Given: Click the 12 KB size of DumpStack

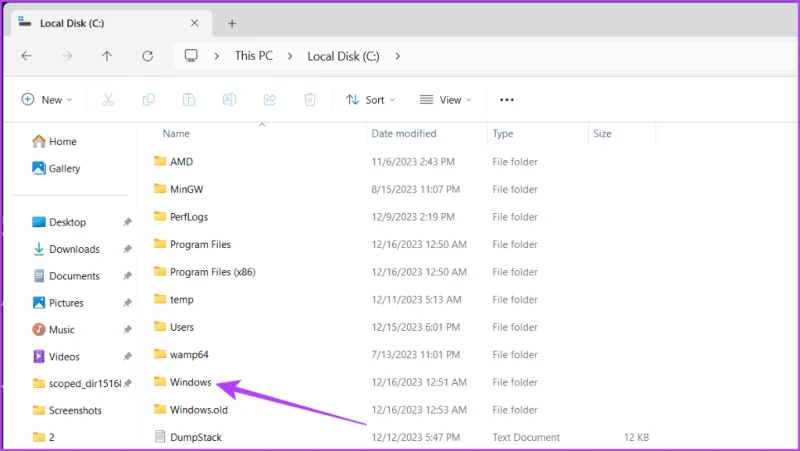Looking at the screenshot, I should pyautogui.click(x=636, y=437).
